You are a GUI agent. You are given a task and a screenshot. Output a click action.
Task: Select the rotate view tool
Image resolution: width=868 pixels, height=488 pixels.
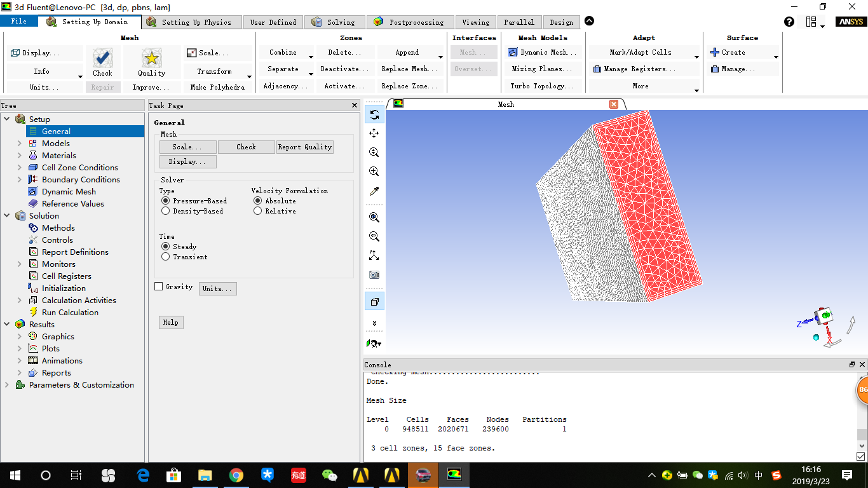coord(374,114)
